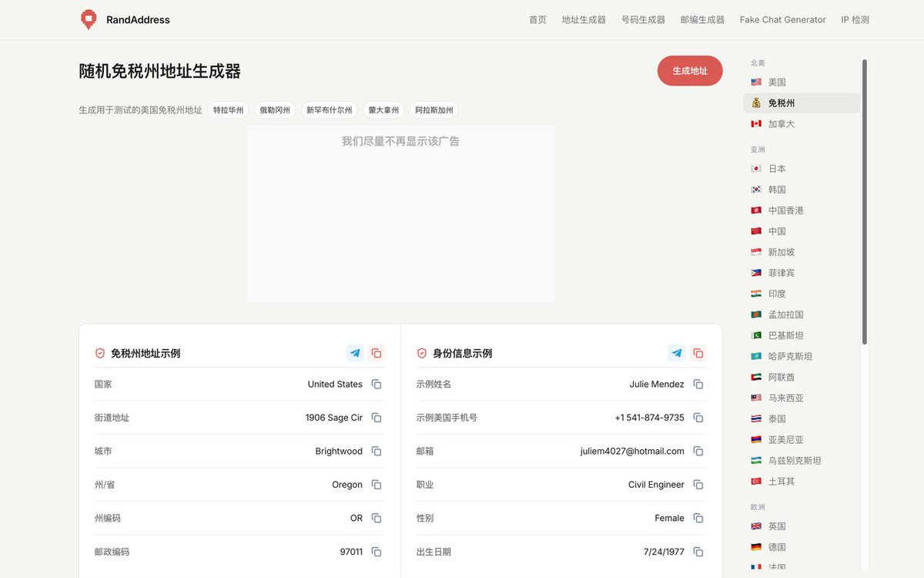
Task: Select 巴基斯坦 in the country sidebar
Action: (x=801, y=335)
